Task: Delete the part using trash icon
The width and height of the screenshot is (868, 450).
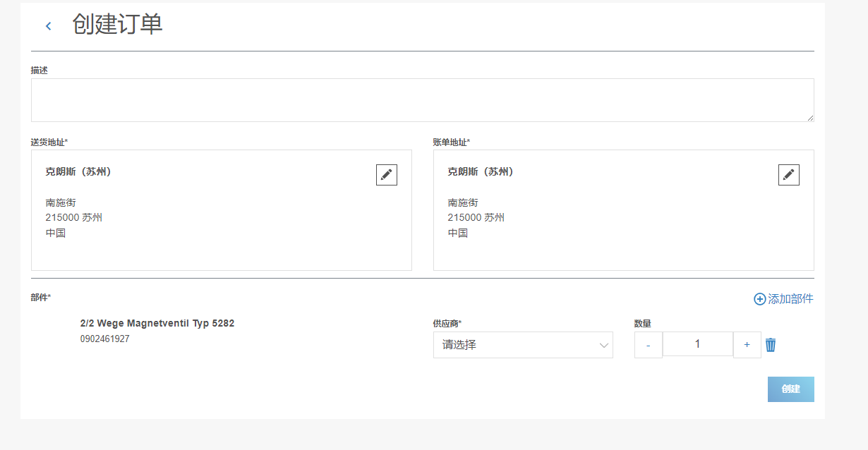Action: pos(771,345)
